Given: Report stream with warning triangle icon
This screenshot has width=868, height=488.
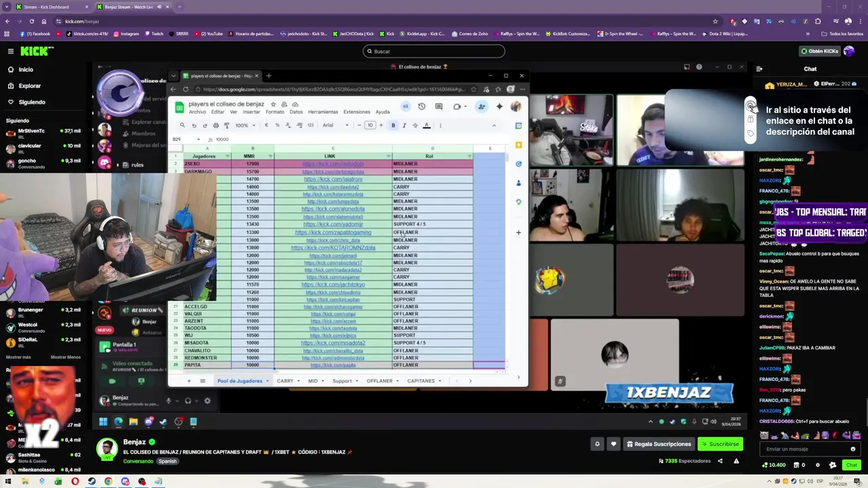Looking at the screenshot, I should [736, 461].
